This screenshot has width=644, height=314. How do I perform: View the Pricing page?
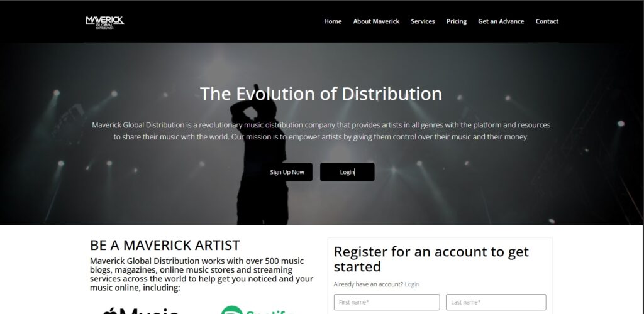pyautogui.click(x=457, y=21)
